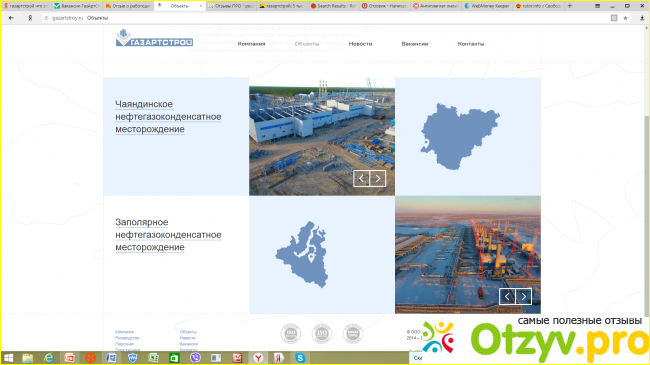This screenshot has height=365, width=650.
Task: Switch to the WebMoney Keeper tab
Action: point(487,6)
